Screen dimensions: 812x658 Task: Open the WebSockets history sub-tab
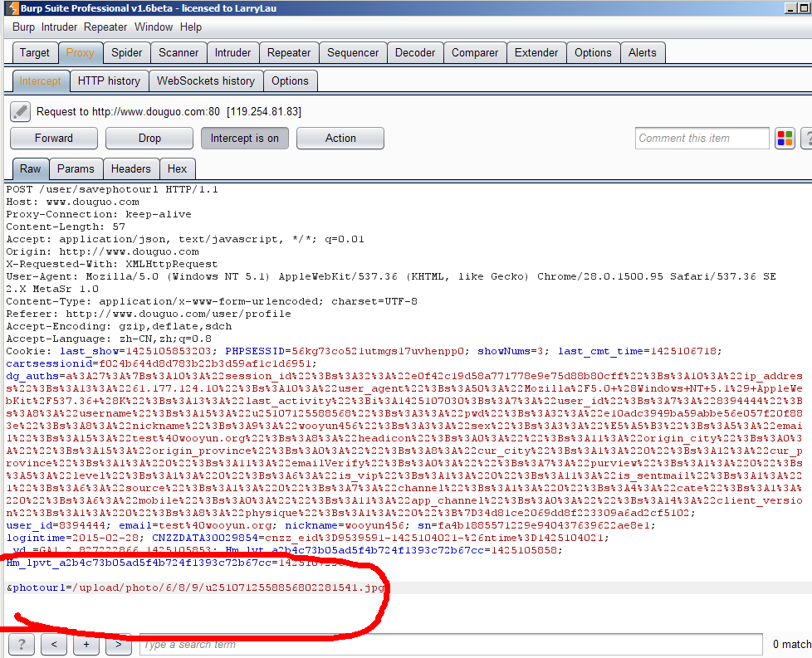point(206,80)
